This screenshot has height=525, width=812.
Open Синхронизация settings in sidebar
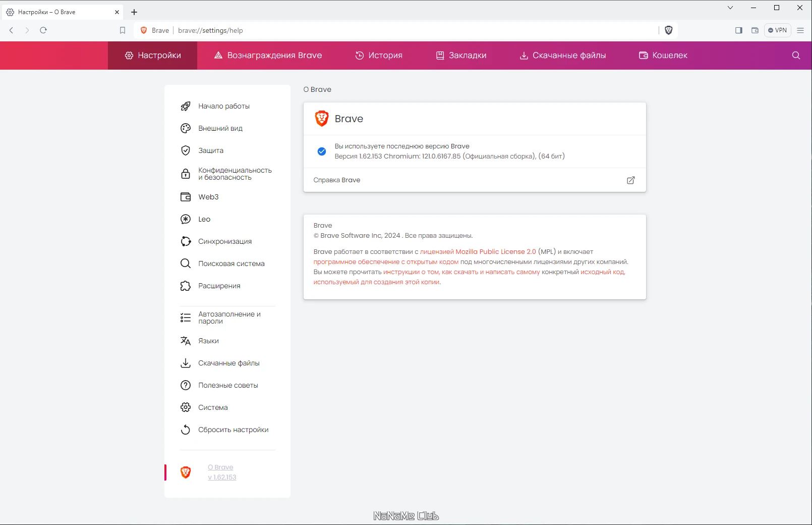point(225,241)
